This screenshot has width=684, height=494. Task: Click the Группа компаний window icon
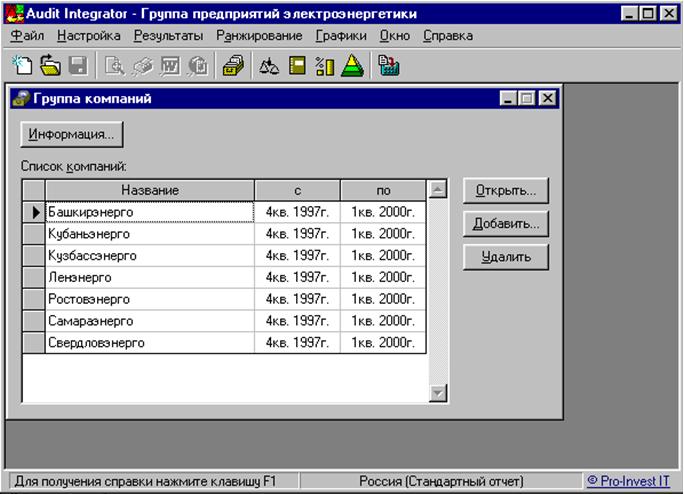tap(21, 98)
